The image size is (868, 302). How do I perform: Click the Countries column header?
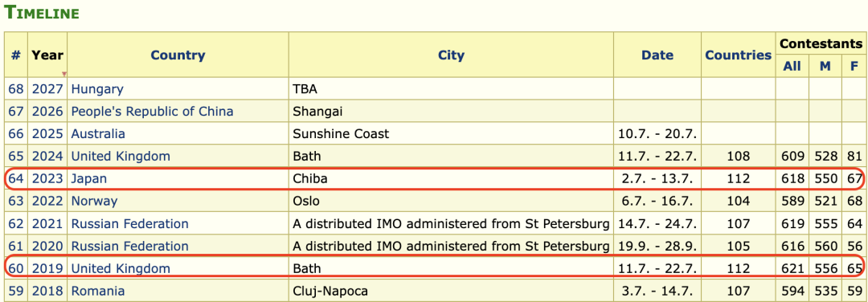pos(738,55)
